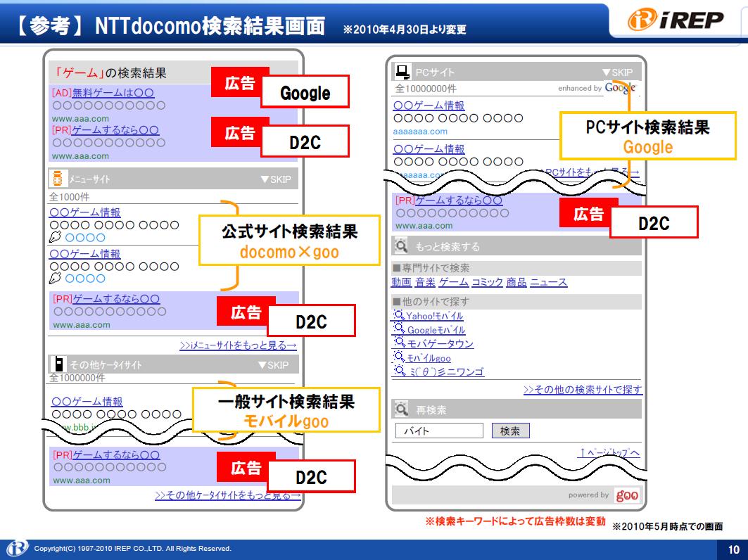The height and width of the screenshot is (560, 748).
Task: Open the [AD]無料ゲームは〇〇 ad link
Action: tap(103, 93)
